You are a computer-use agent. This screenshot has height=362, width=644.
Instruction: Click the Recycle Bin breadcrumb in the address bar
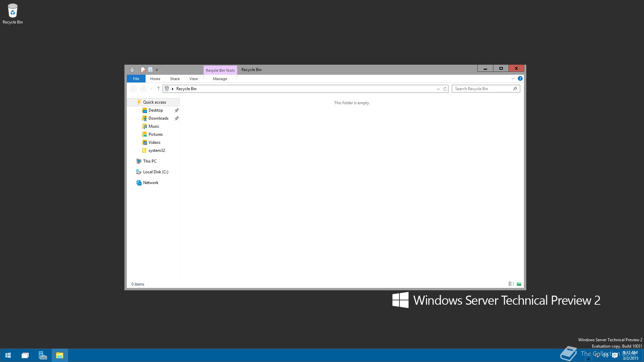point(186,89)
